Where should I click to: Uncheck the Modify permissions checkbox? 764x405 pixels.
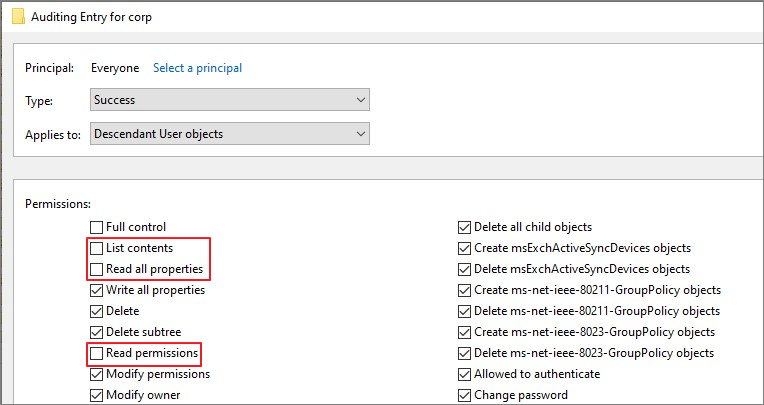click(x=96, y=374)
